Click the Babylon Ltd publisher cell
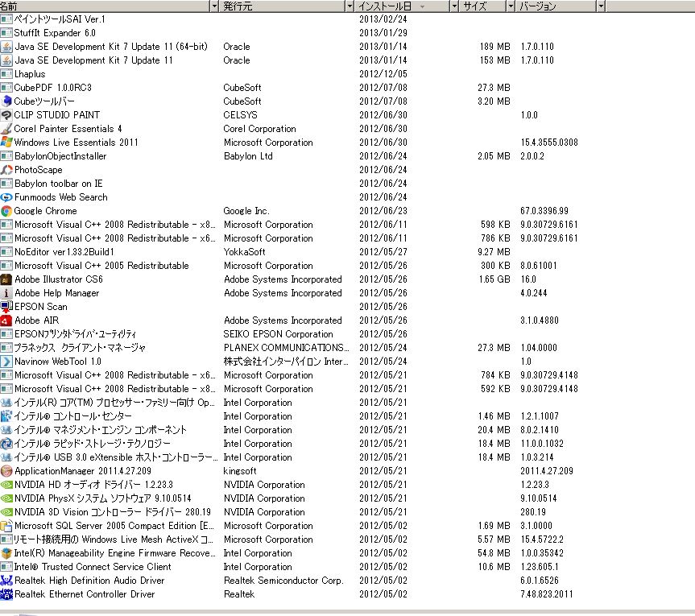 point(248,156)
